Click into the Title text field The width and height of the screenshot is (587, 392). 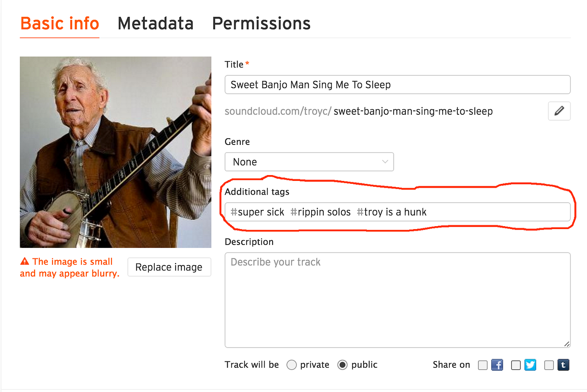click(397, 85)
